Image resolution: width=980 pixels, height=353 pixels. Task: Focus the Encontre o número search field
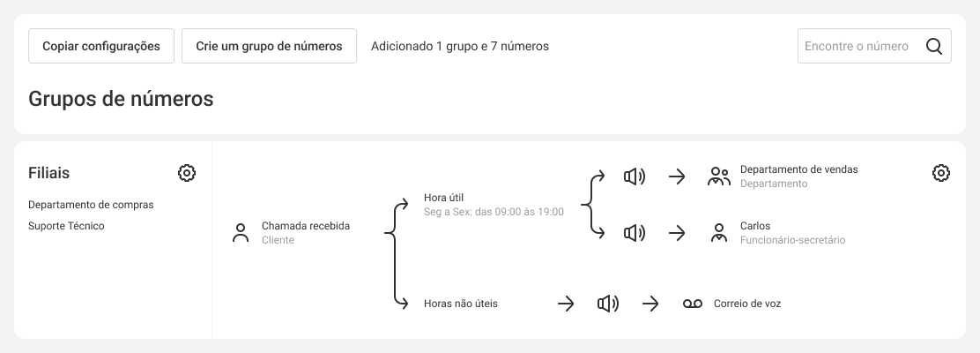pyautogui.click(x=857, y=47)
